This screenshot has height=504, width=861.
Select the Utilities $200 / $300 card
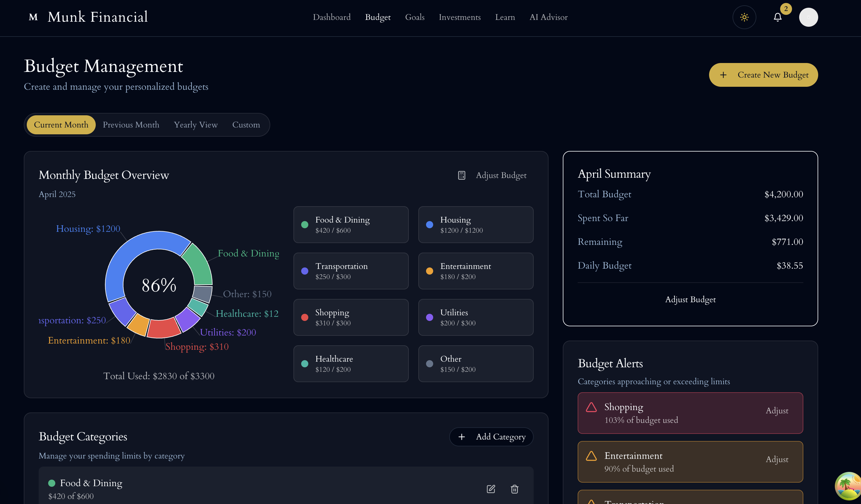point(476,317)
